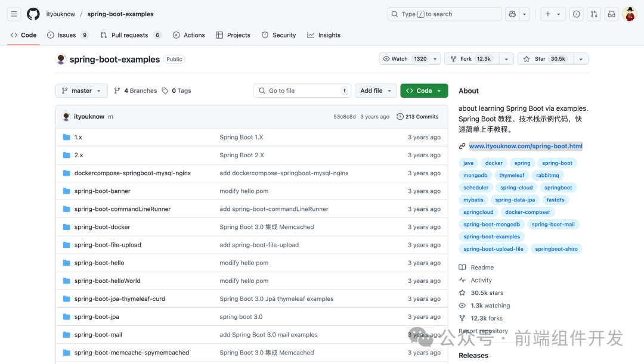
Task: Click the spring-boot-commandLineRunner folder icon
Action: click(x=67, y=209)
